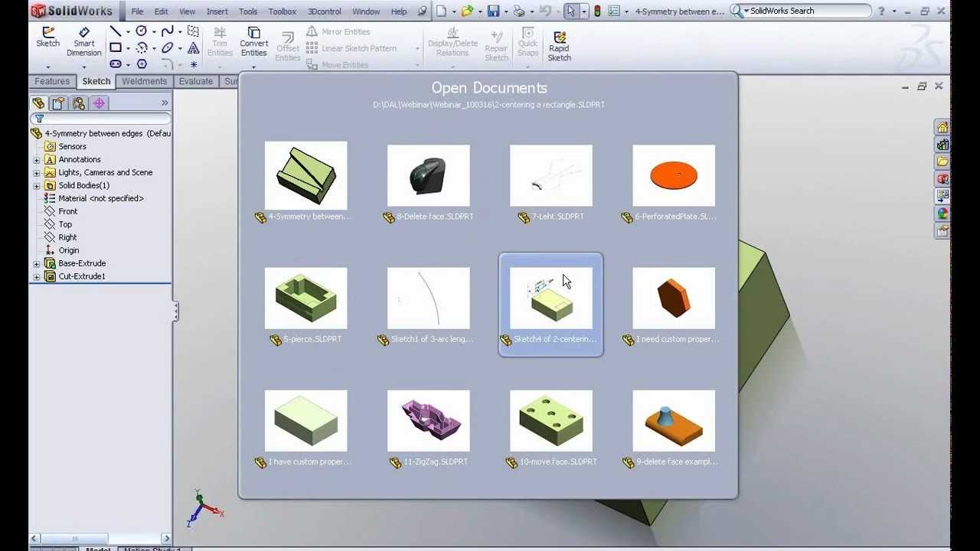Viewport: 980px width, 551px height.
Task: Click the New document icon
Action: pos(441,11)
